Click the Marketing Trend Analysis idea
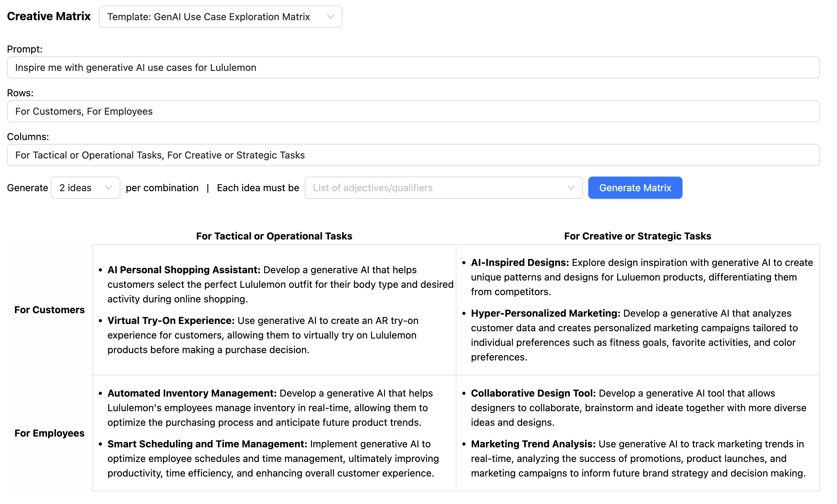This screenshot has height=504, width=837. (x=533, y=444)
